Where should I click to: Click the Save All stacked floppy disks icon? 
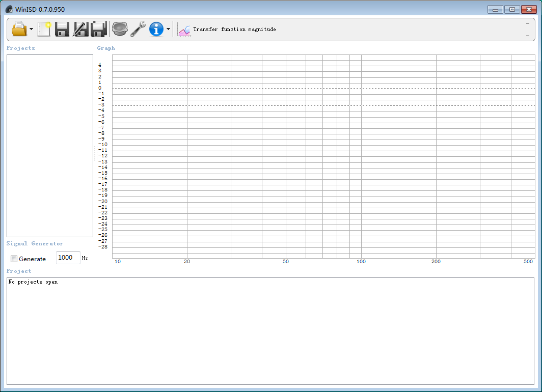point(99,29)
